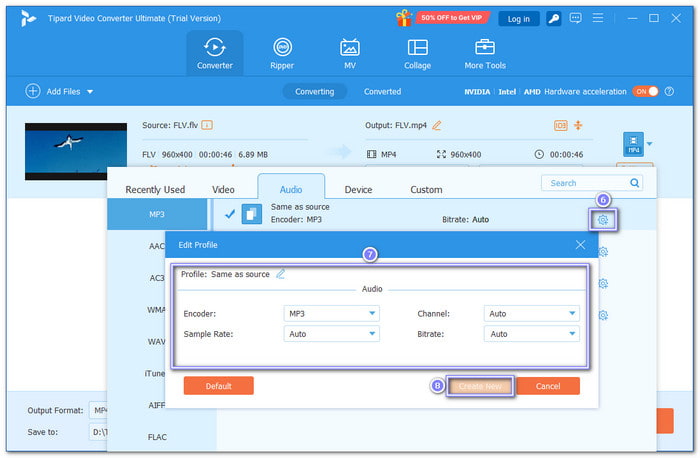The height and width of the screenshot is (458, 700).
Task: Click source file info icon
Action: pos(207,125)
